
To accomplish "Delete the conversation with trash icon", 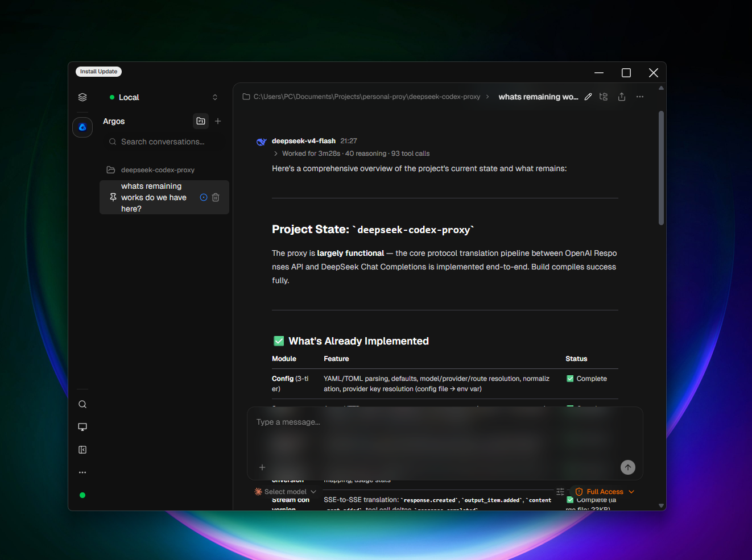I will pos(216,197).
